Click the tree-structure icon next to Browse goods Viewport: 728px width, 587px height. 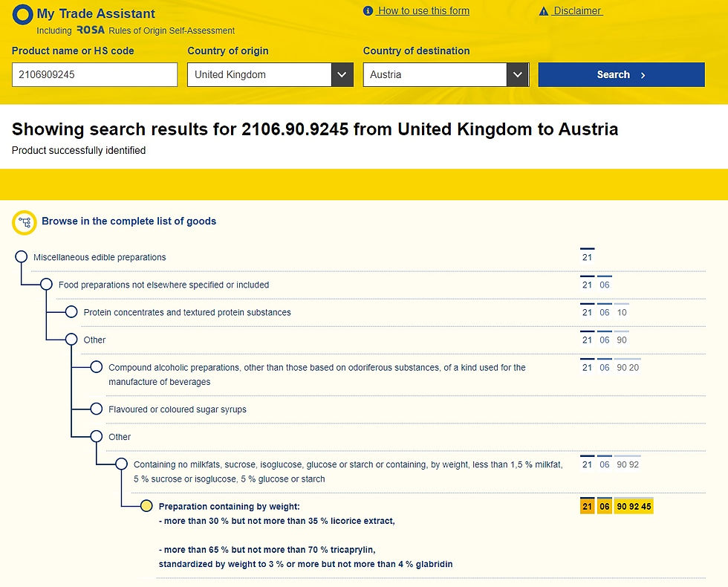tap(24, 222)
